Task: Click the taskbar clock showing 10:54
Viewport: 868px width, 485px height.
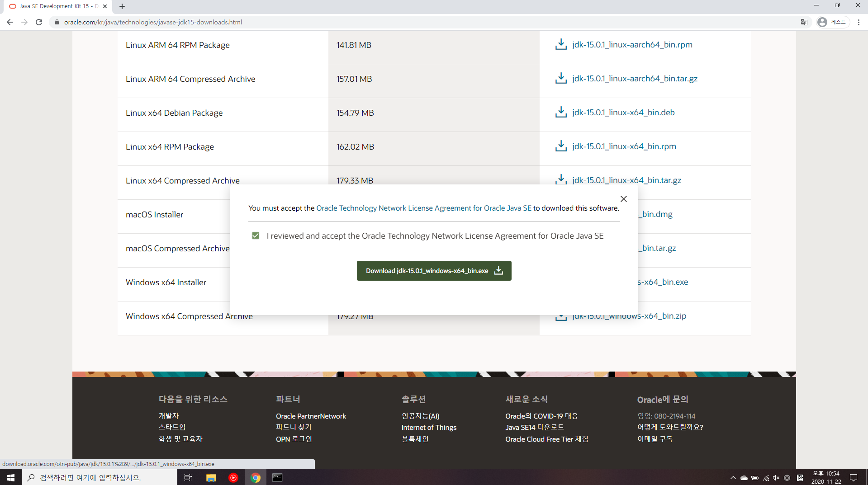Action: (x=826, y=477)
